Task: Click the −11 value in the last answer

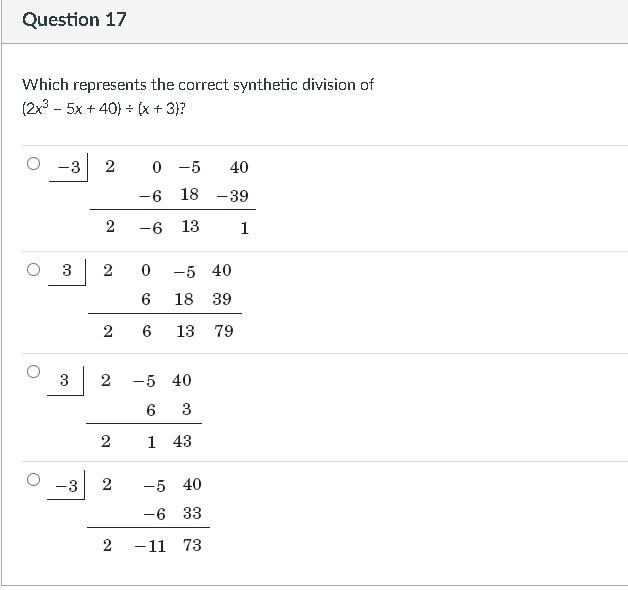Action: click(x=150, y=546)
